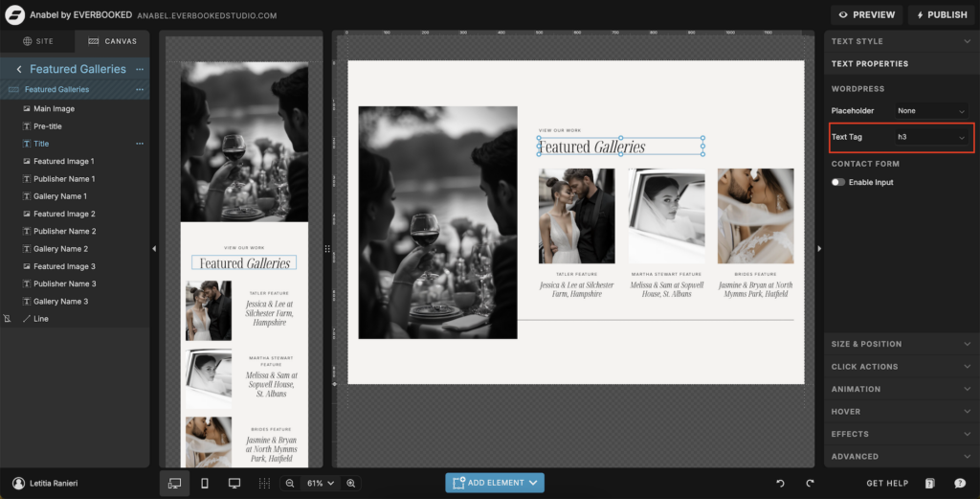Zoom in with the plus magnifier
Image resolution: width=980 pixels, height=499 pixels.
(350, 484)
